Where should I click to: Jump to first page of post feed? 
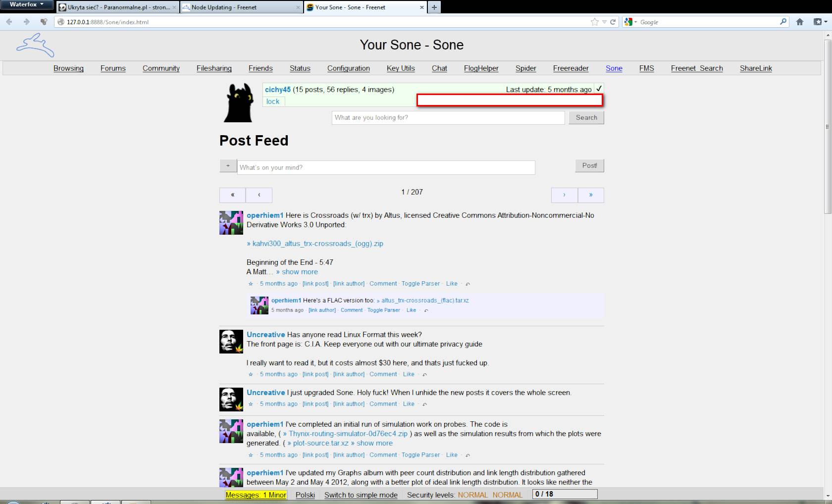point(232,195)
